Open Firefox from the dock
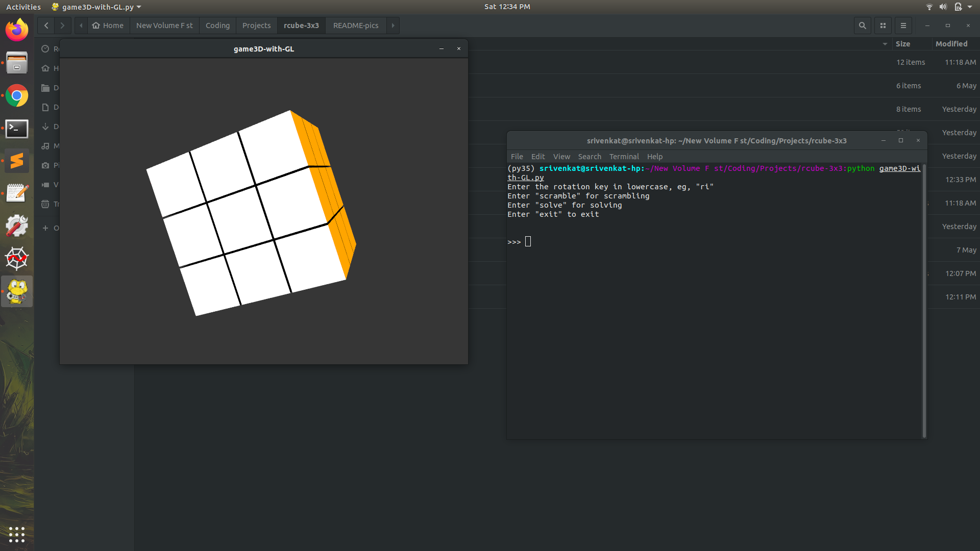Viewport: 980px width, 551px height. tap(17, 30)
